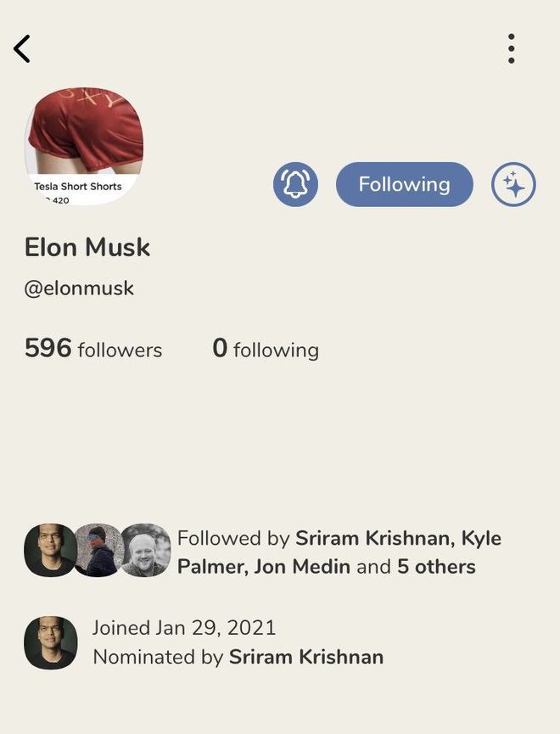
Task: Open the three-dot more options menu
Action: (512, 48)
